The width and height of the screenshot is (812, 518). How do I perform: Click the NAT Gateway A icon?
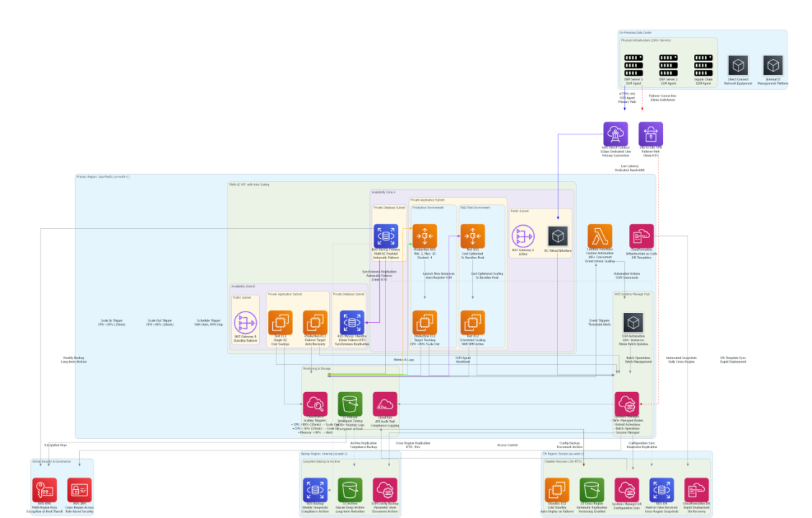(x=523, y=236)
